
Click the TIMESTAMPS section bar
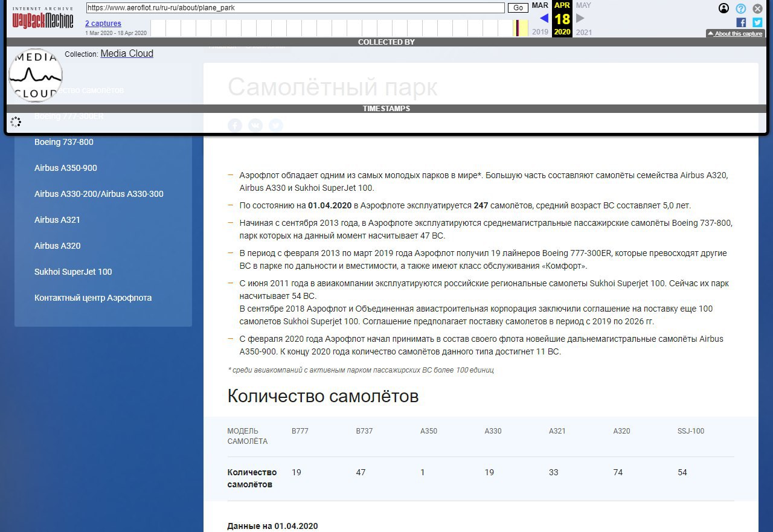(386, 109)
